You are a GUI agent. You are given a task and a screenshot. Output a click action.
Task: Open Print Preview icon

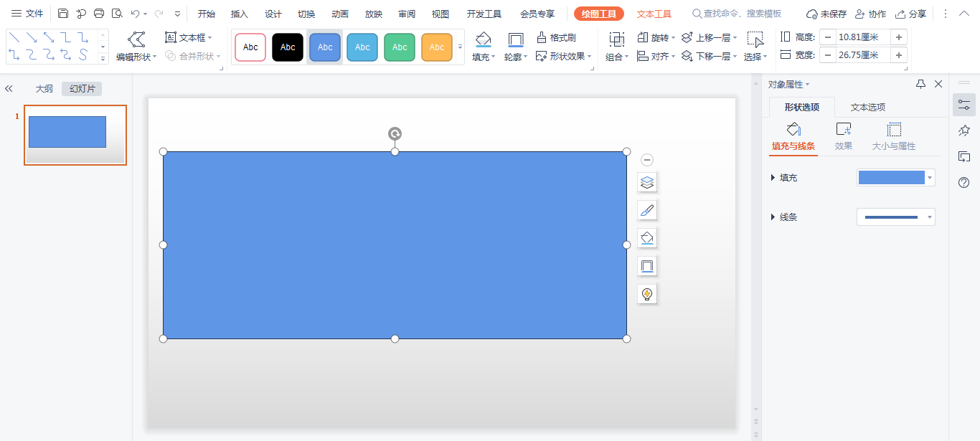point(117,14)
